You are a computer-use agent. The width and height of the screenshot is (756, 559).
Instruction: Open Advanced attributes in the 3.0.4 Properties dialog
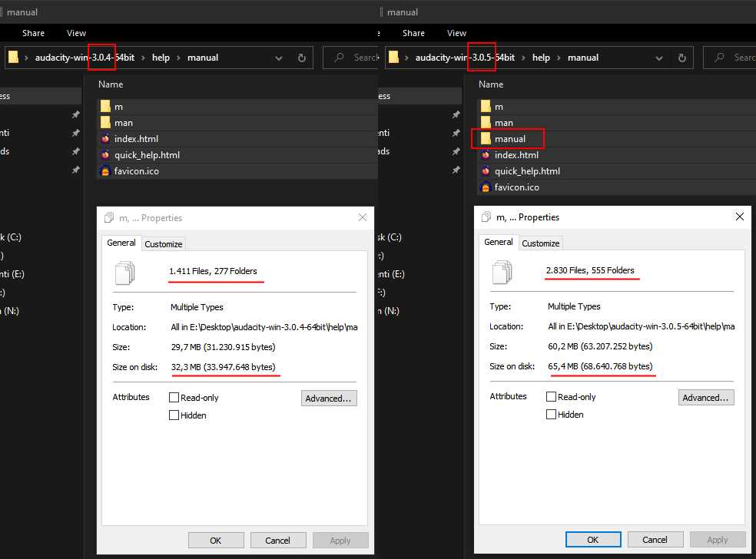(329, 398)
